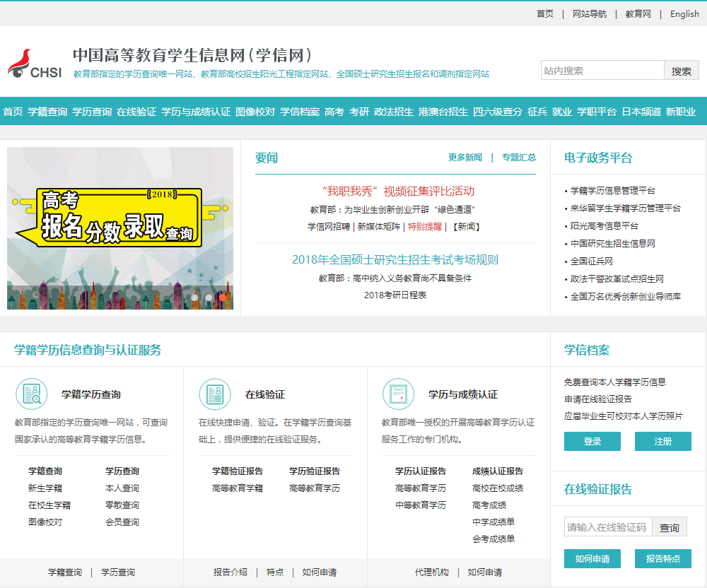Image resolution: width=707 pixels, height=588 pixels.
Task: Open the 更多新闻 link
Action: [465, 158]
